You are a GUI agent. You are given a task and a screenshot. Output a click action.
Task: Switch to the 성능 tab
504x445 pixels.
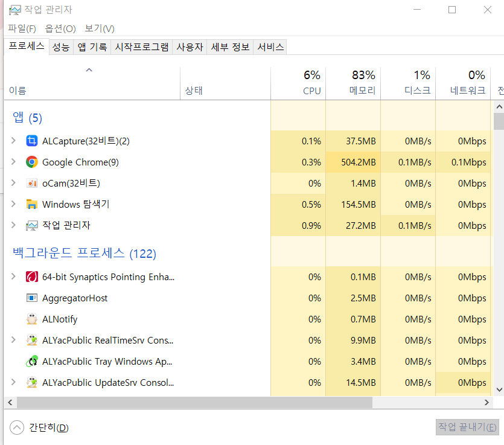point(61,47)
